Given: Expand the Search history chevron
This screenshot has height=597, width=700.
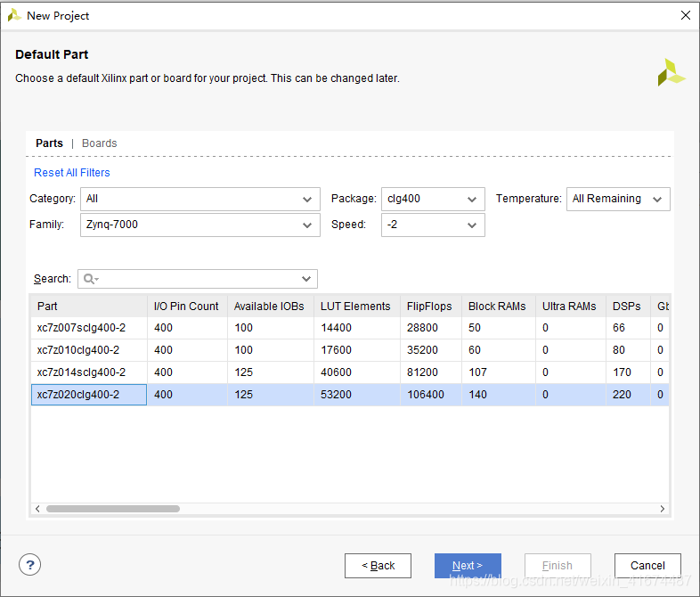Looking at the screenshot, I should (305, 279).
